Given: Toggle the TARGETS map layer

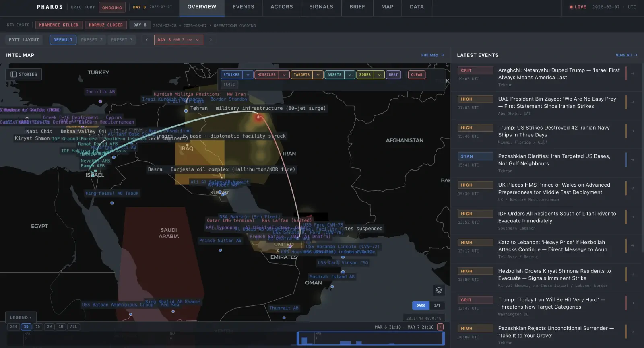Looking at the screenshot, I should tap(301, 75).
